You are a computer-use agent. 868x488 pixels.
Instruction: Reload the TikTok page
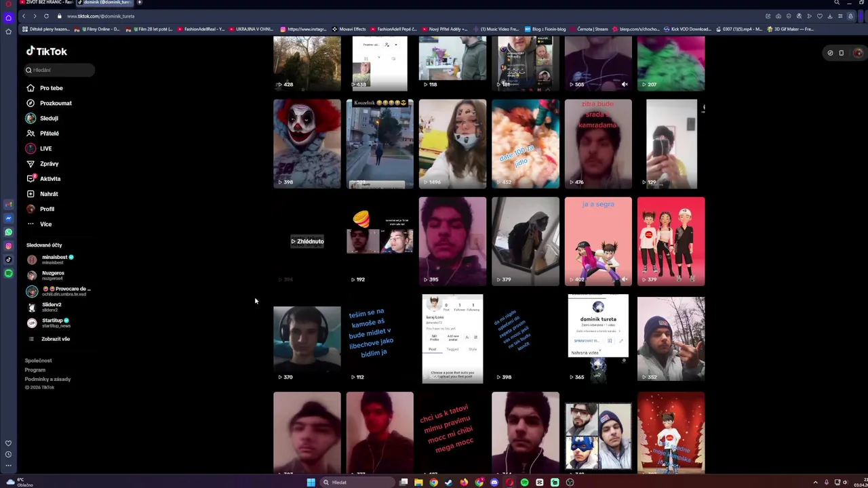[x=46, y=16]
